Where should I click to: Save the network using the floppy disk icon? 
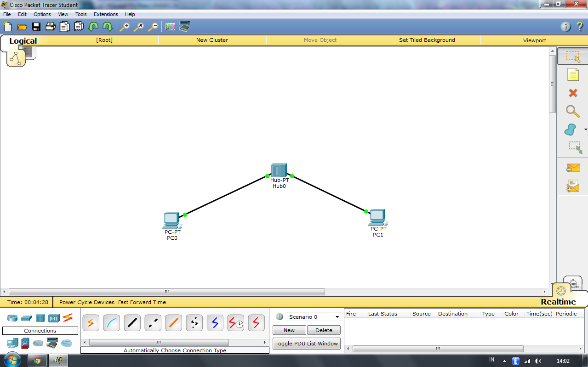click(x=36, y=27)
